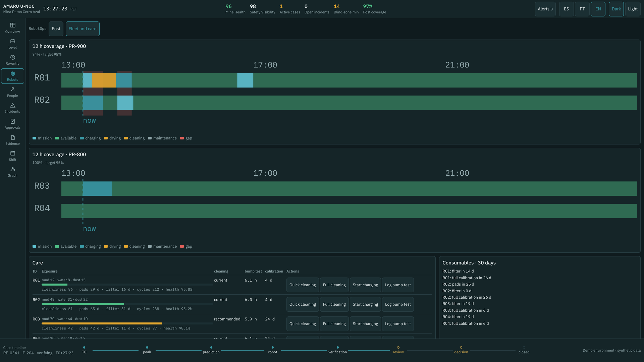
Task: Click the 'recommended' cleaning status for R03
Action: 227,319
